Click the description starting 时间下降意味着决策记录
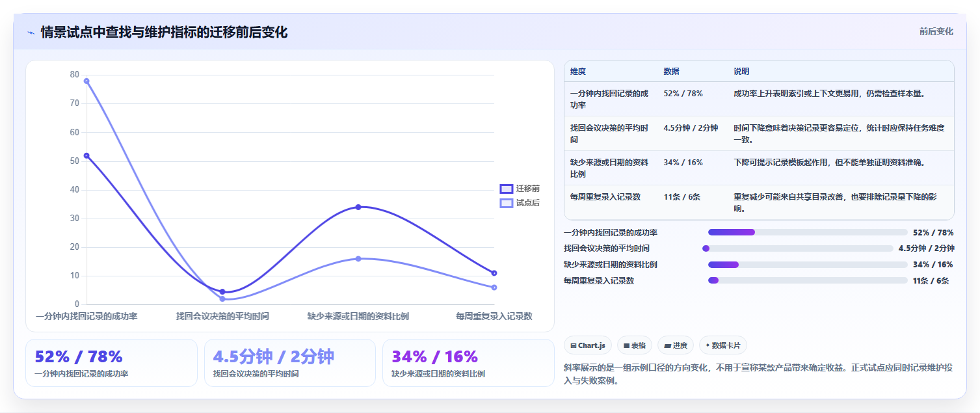Screen dimensions: 980x413 point(840,134)
